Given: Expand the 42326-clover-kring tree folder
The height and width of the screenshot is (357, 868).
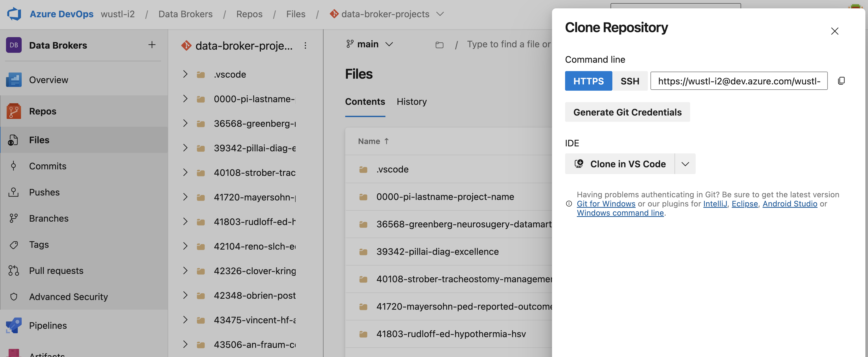Looking at the screenshot, I should click(185, 270).
